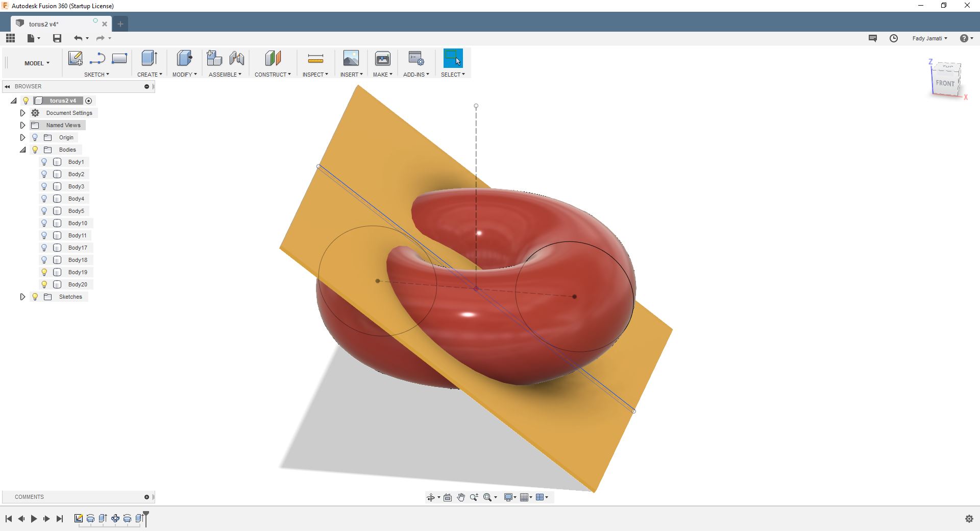Start a new sketch with Create Sketch
980x531 pixels.
tap(75, 58)
